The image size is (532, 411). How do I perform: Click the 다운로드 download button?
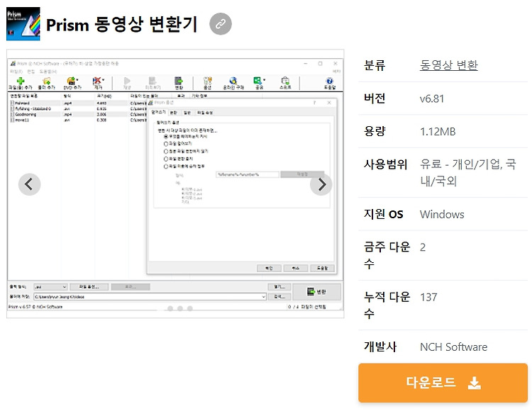(443, 383)
